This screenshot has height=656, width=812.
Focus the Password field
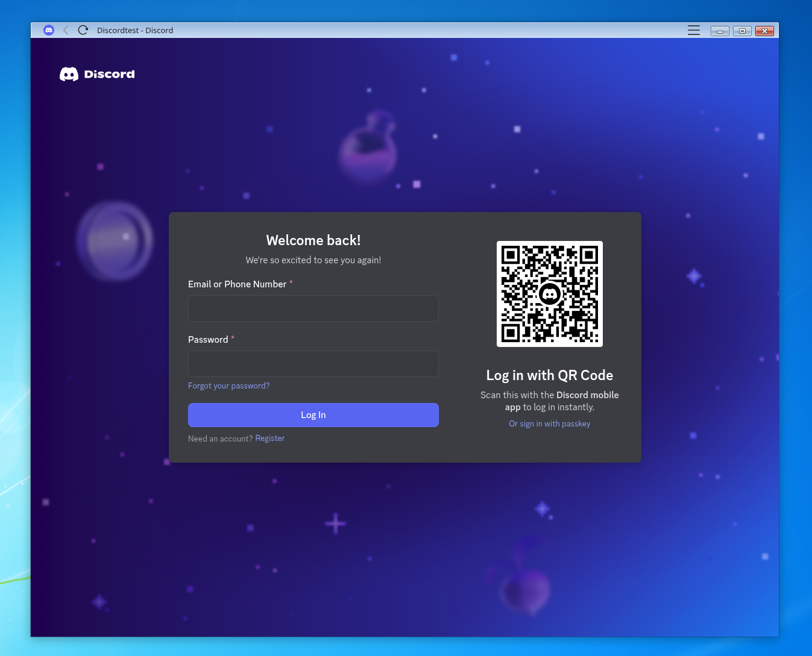point(313,364)
